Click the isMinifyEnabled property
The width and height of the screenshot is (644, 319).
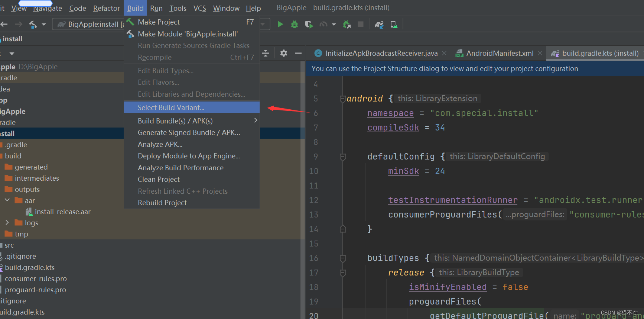(448, 287)
